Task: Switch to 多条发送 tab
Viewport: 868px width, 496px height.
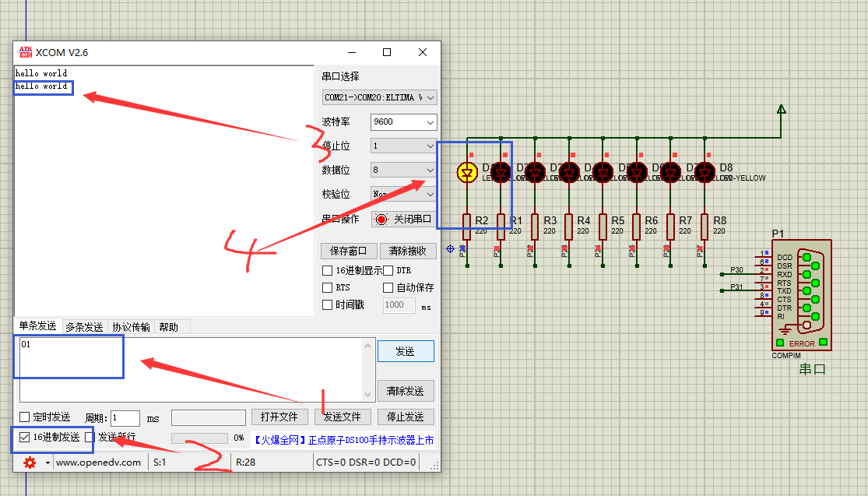Action: (x=84, y=327)
